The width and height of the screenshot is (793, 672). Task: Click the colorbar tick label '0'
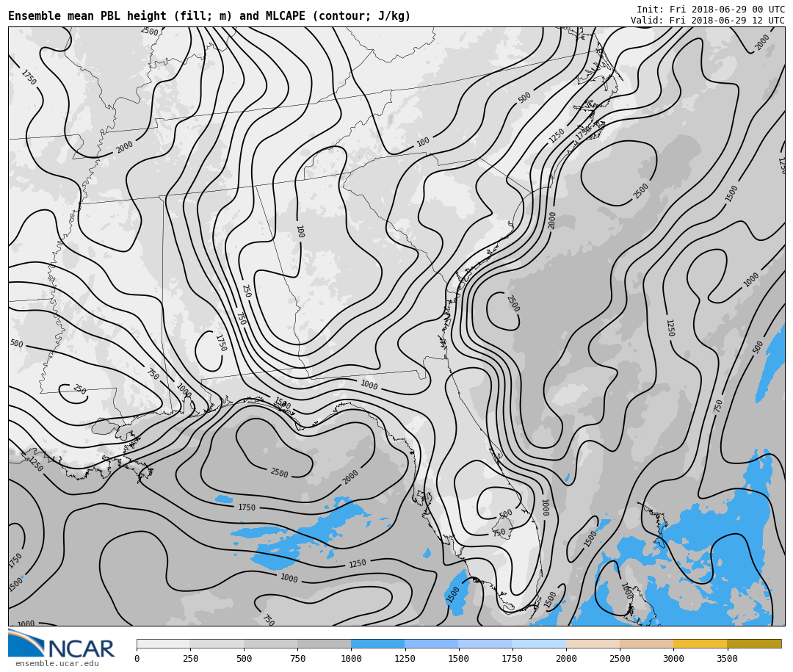pyautogui.click(x=137, y=658)
